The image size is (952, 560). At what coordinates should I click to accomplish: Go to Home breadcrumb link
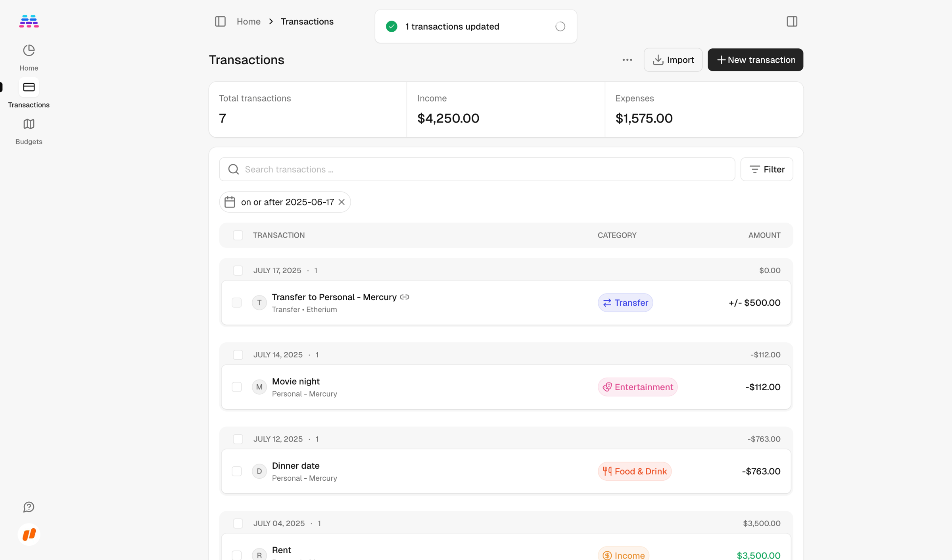point(249,21)
